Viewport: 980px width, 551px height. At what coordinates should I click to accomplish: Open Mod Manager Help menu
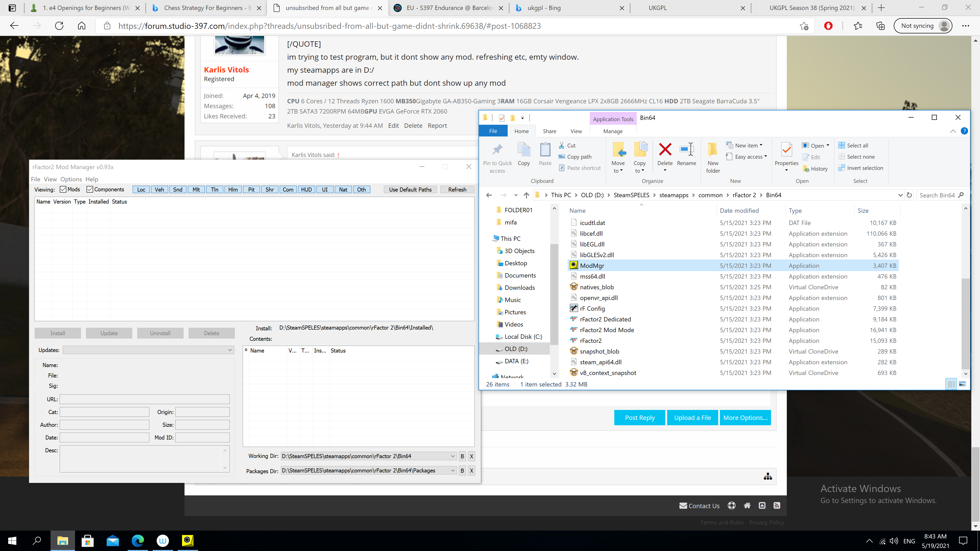tap(92, 179)
